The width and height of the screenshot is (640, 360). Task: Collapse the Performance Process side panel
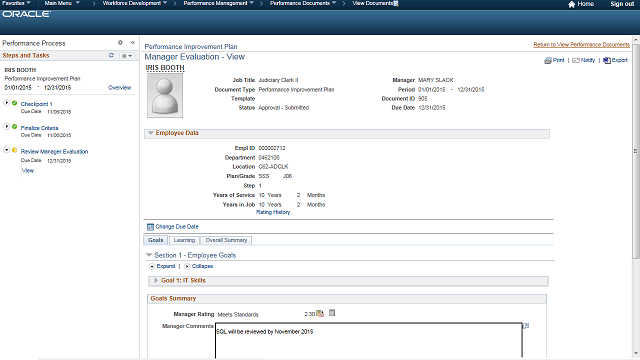coord(133,42)
